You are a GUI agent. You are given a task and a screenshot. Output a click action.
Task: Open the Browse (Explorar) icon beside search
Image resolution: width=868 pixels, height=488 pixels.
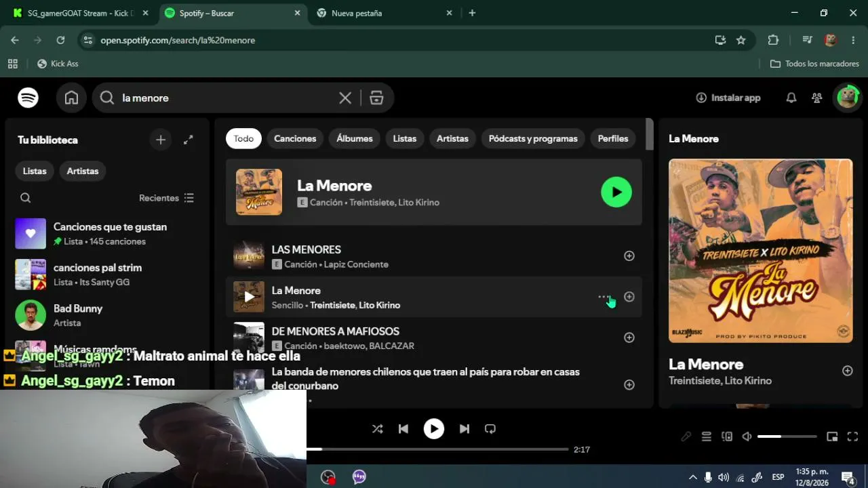point(376,98)
